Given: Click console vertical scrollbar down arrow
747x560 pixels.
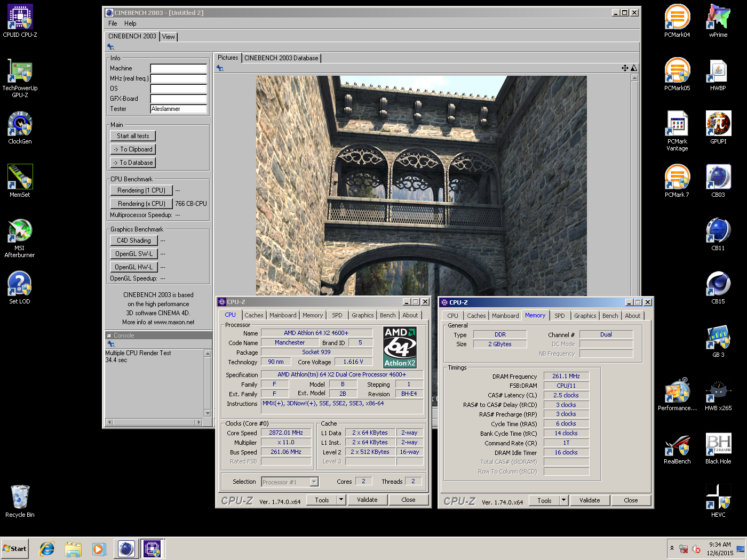Looking at the screenshot, I should tap(208, 413).
